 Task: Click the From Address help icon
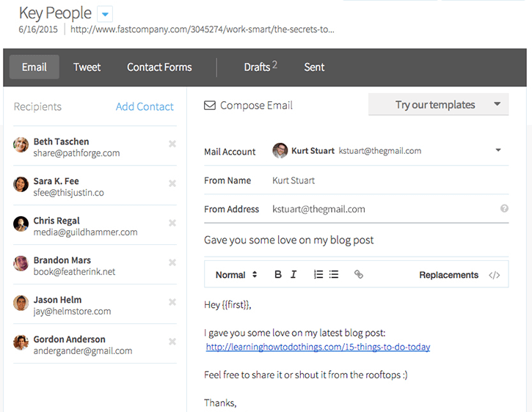click(504, 209)
